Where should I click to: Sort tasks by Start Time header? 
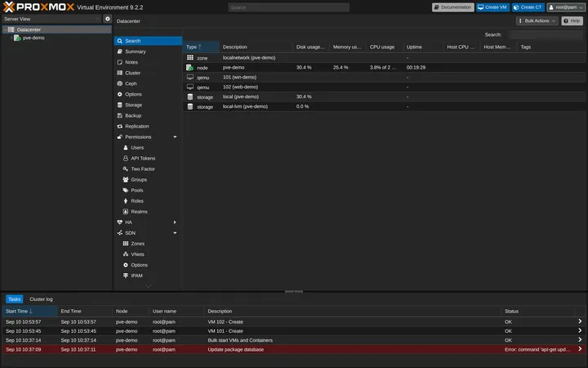tap(30, 312)
